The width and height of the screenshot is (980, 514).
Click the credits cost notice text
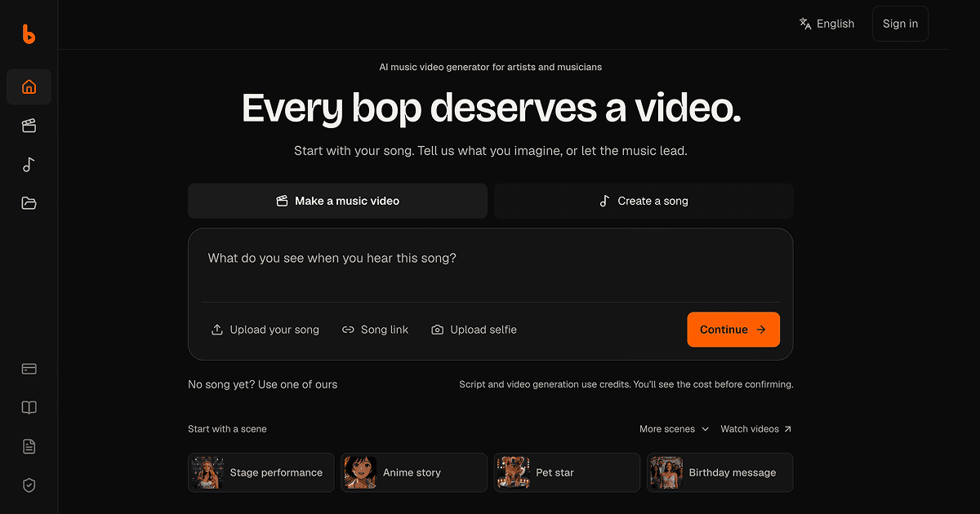(626, 384)
